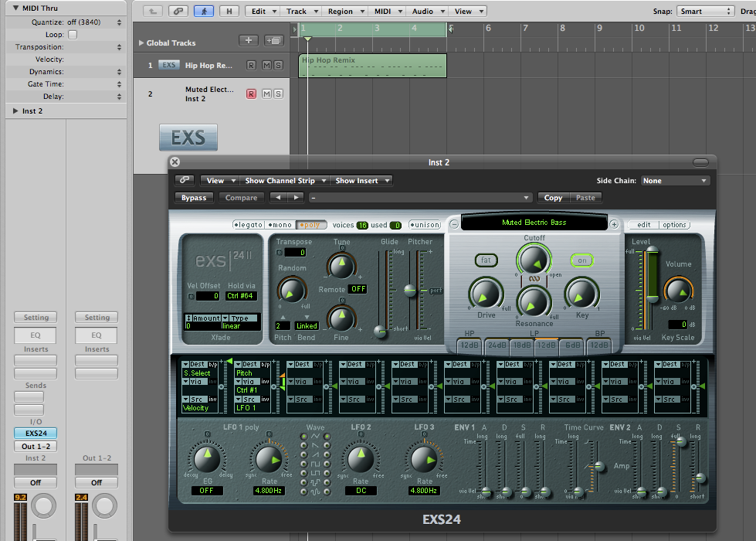Click the Copy button

(x=553, y=197)
